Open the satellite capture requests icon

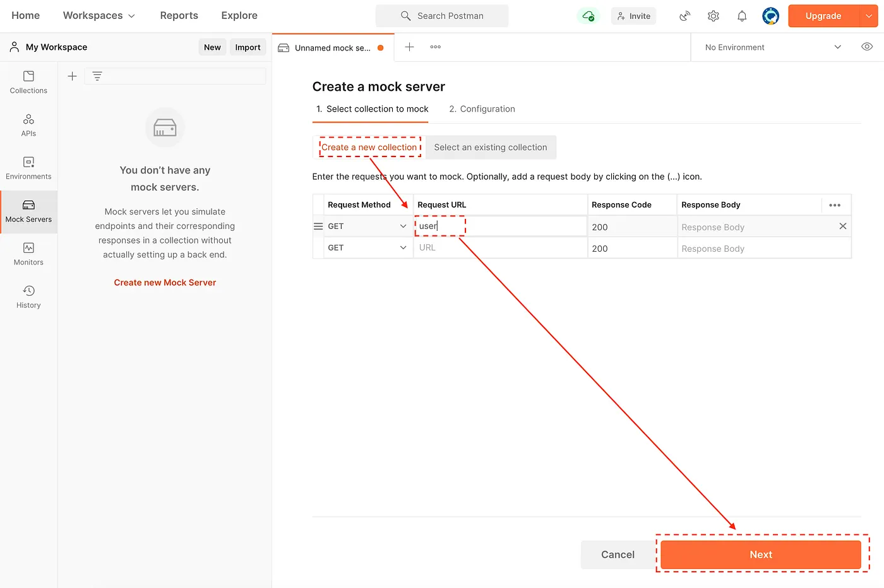[x=684, y=16]
